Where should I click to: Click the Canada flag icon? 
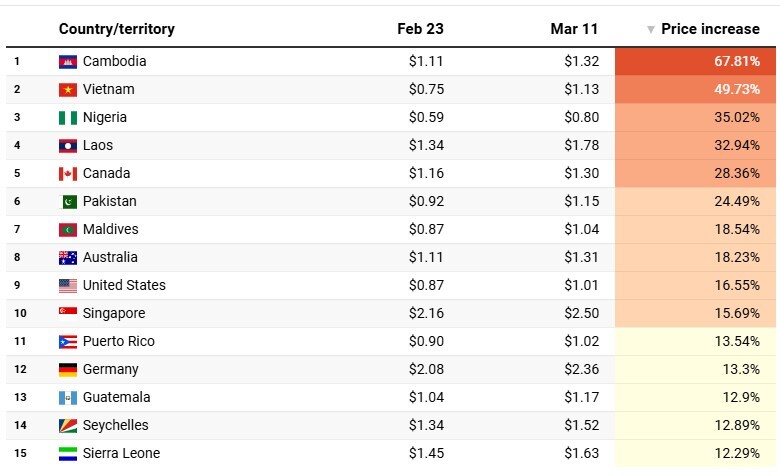click(x=68, y=174)
